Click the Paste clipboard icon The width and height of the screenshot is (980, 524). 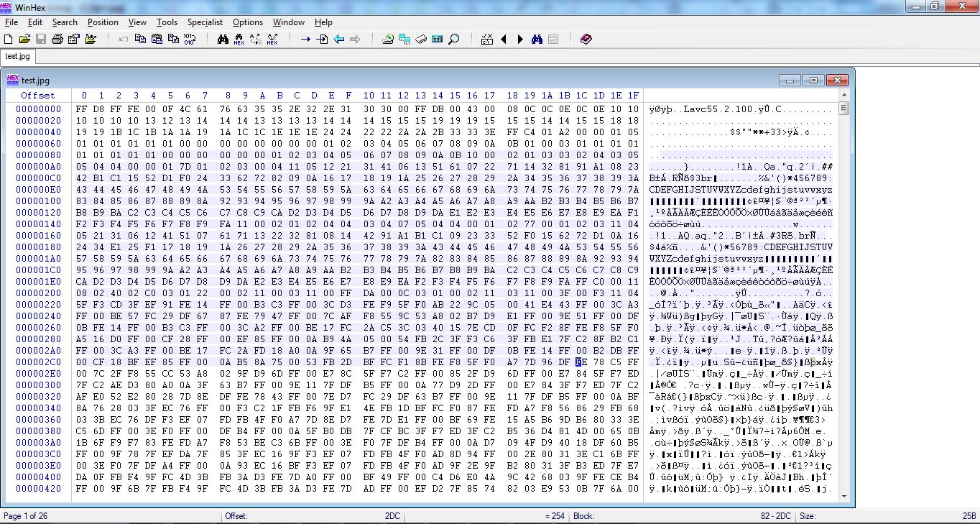pos(156,39)
